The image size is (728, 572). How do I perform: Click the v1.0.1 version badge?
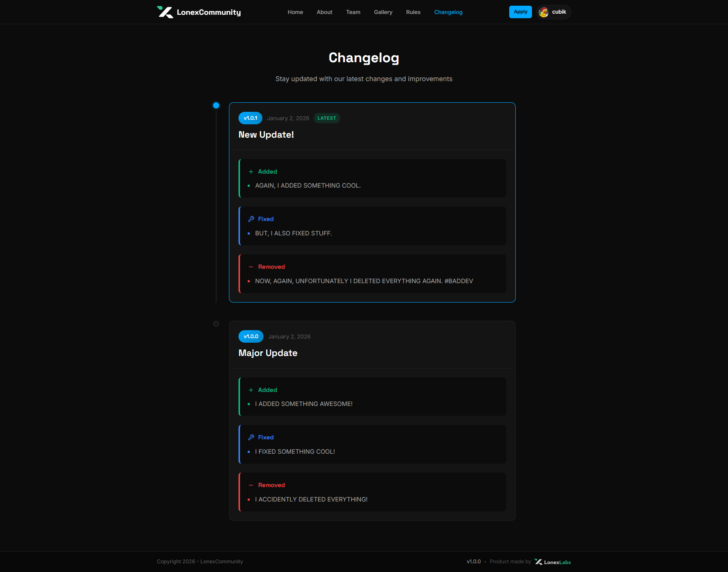pos(250,118)
